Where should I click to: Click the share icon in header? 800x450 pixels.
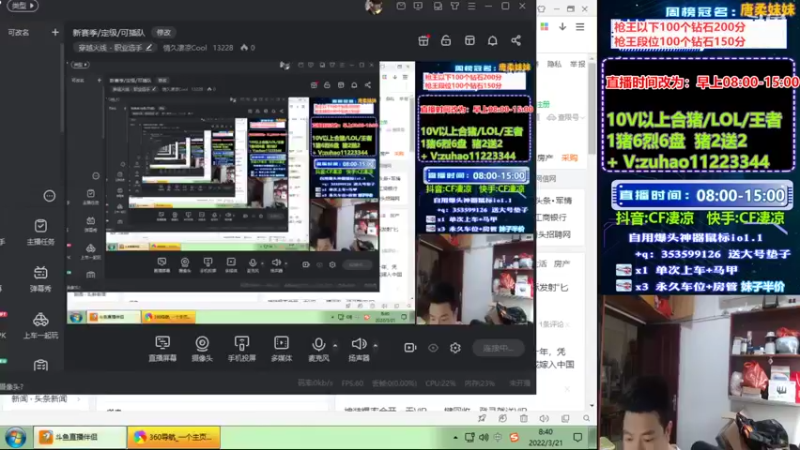click(516, 40)
